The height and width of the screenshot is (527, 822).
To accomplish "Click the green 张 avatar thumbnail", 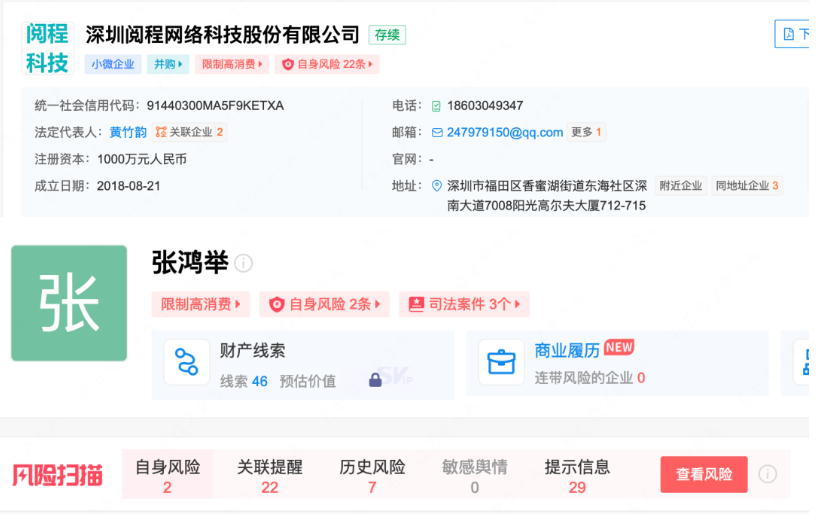I will point(69,303).
